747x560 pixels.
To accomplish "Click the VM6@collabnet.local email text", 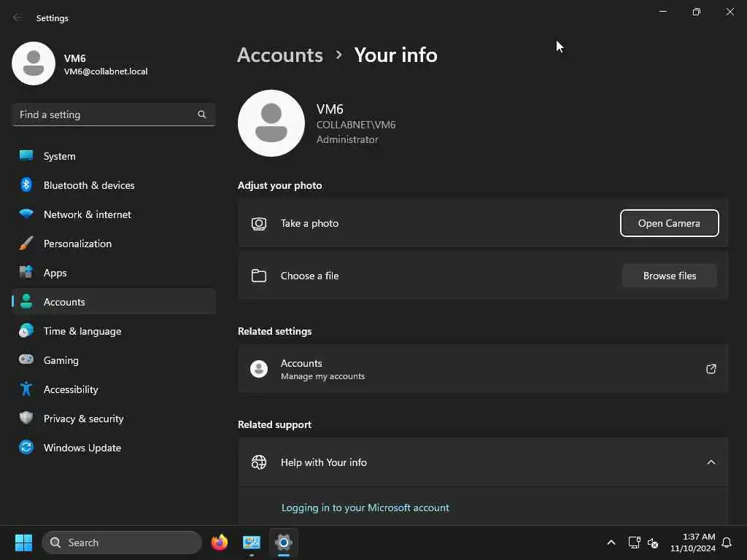I will [x=106, y=71].
